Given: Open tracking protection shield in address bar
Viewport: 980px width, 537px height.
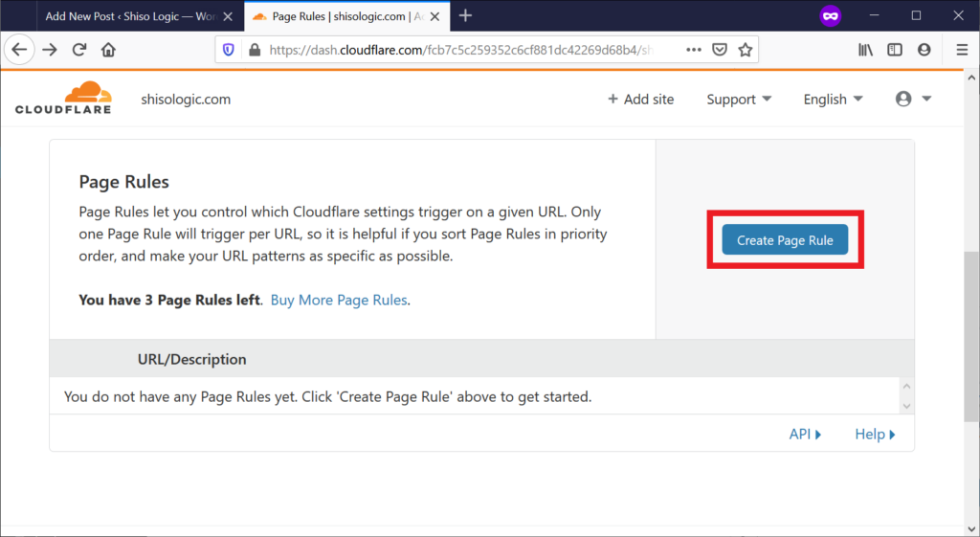Looking at the screenshot, I should point(229,50).
